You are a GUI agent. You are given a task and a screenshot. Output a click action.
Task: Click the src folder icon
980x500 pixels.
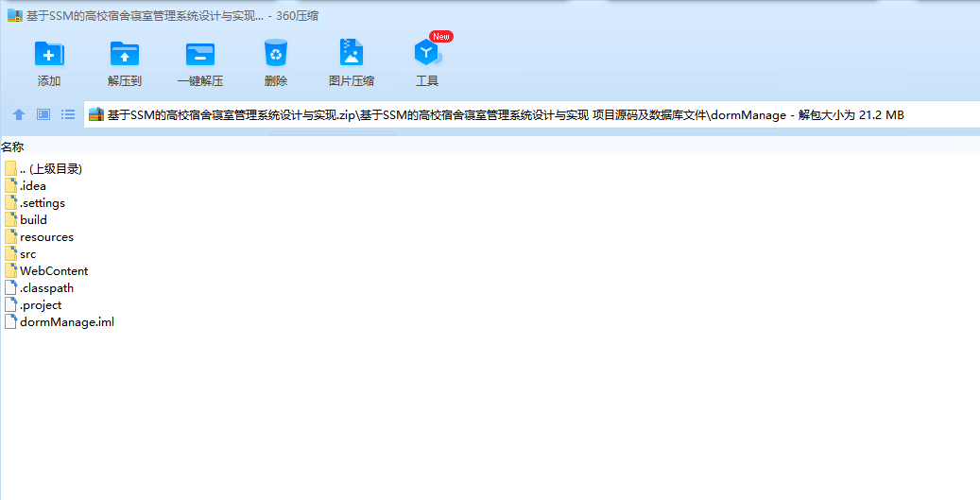(x=10, y=253)
